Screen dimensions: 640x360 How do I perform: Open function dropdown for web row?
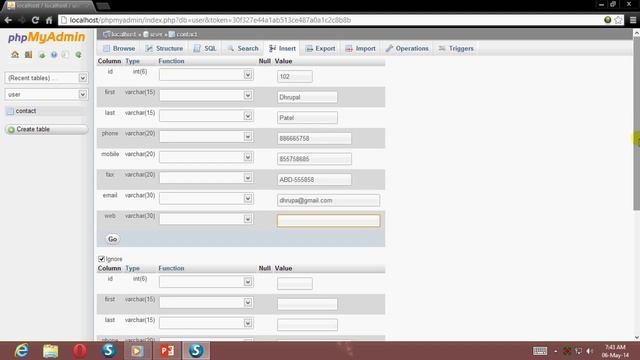click(206, 219)
